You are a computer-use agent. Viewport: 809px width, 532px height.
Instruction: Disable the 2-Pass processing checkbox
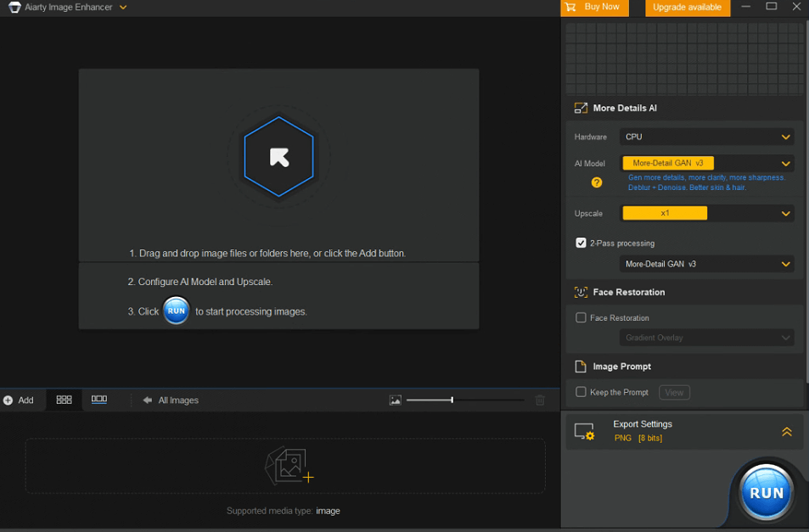pyautogui.click(x=581, y=243)
